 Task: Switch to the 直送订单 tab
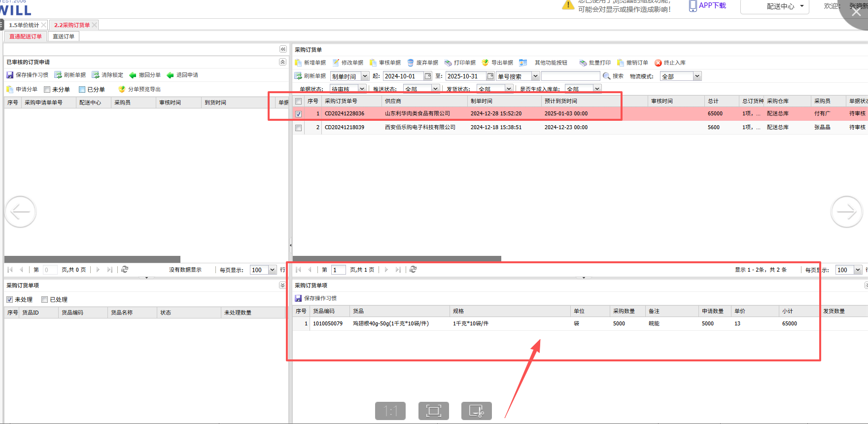[x=64, y=36]
